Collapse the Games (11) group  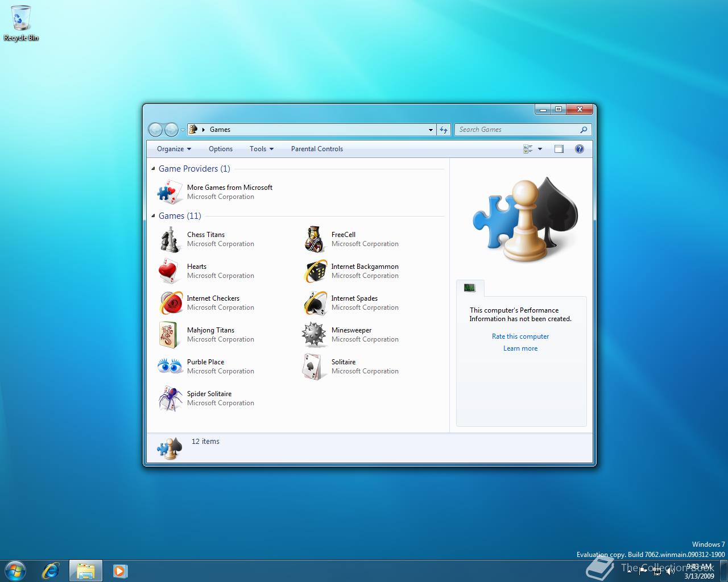(153, 215)
